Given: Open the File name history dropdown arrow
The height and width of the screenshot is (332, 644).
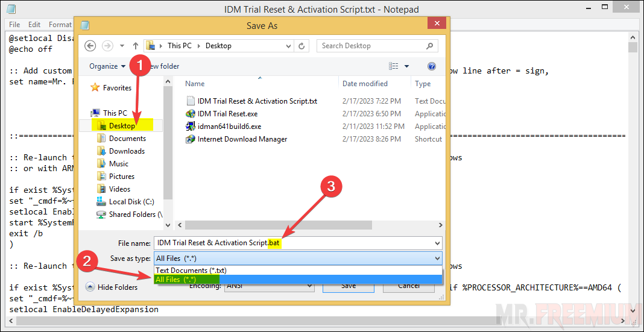Looking at the screenshot, I should [437, 243].
